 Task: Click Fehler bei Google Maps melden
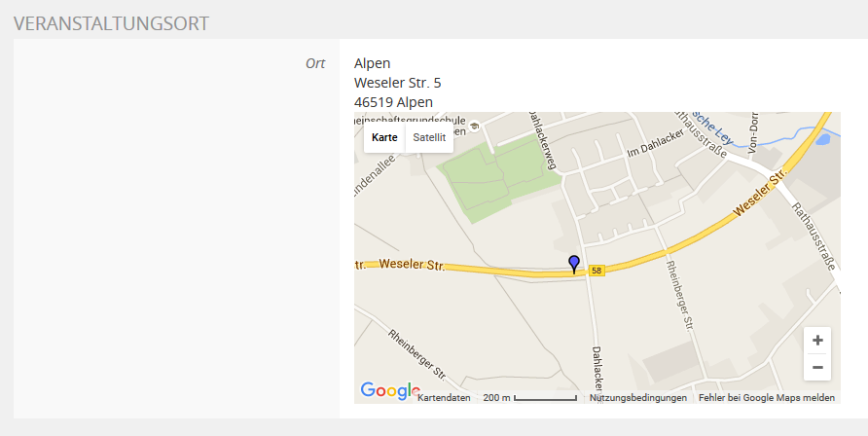767,398
